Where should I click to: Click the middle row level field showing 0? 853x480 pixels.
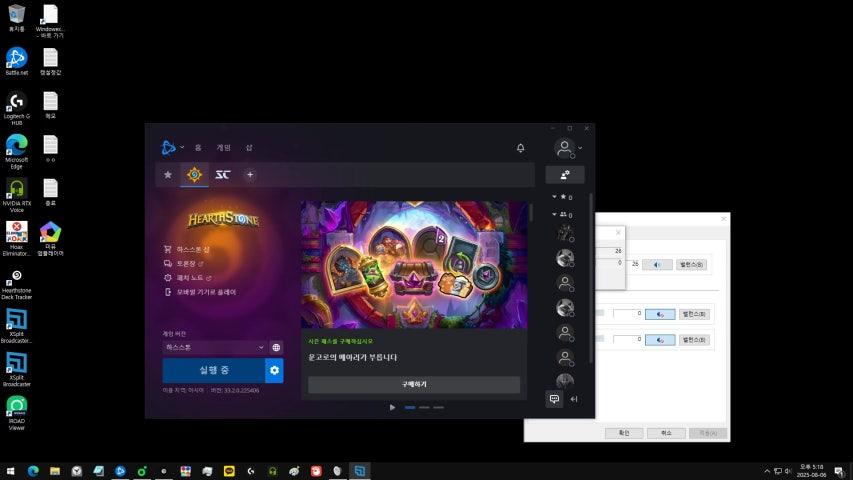pos(628,313)
